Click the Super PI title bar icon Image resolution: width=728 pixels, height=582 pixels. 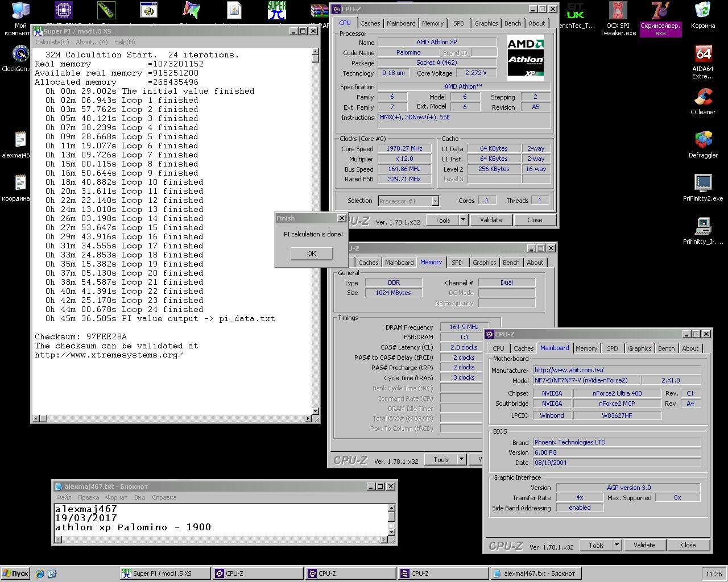38,31
